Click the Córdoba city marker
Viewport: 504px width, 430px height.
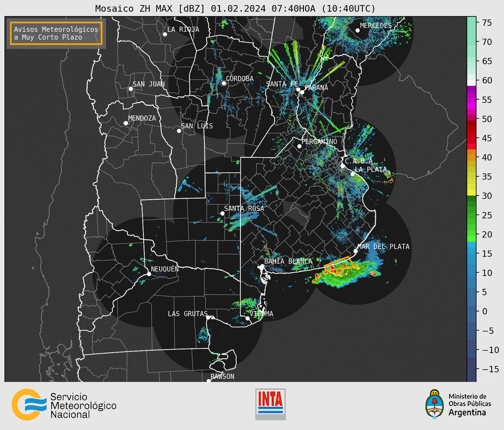pyautogui.click(x=224, y=83)
